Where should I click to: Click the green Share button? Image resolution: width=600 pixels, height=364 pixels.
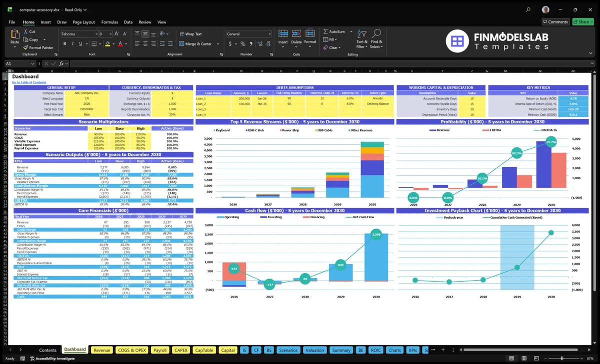pyautogui.click(x=583, y=21)
